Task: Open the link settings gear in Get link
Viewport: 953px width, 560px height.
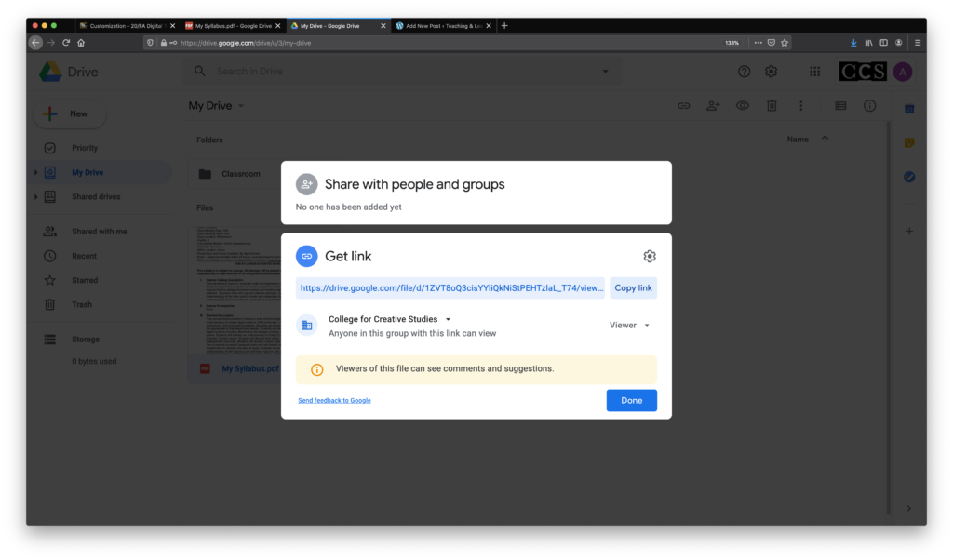Action: (650, 257)
